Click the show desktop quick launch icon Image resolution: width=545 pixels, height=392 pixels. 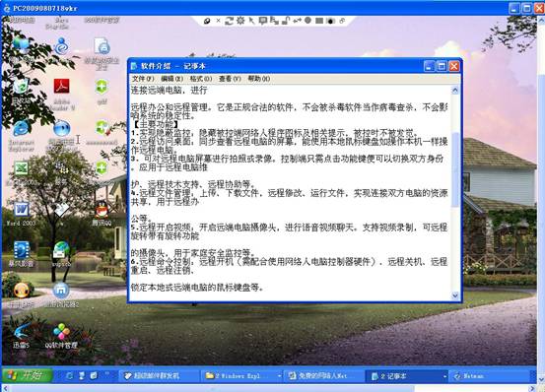(94, 375)
